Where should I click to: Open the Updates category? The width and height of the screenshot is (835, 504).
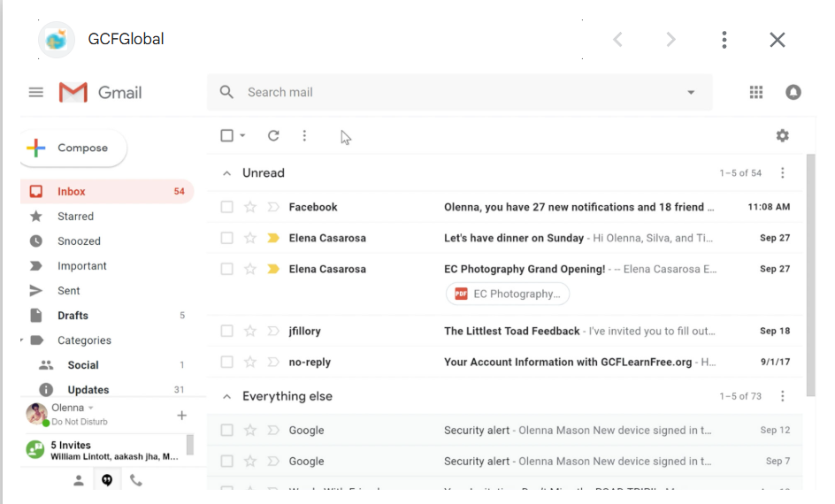coord(107,390)
